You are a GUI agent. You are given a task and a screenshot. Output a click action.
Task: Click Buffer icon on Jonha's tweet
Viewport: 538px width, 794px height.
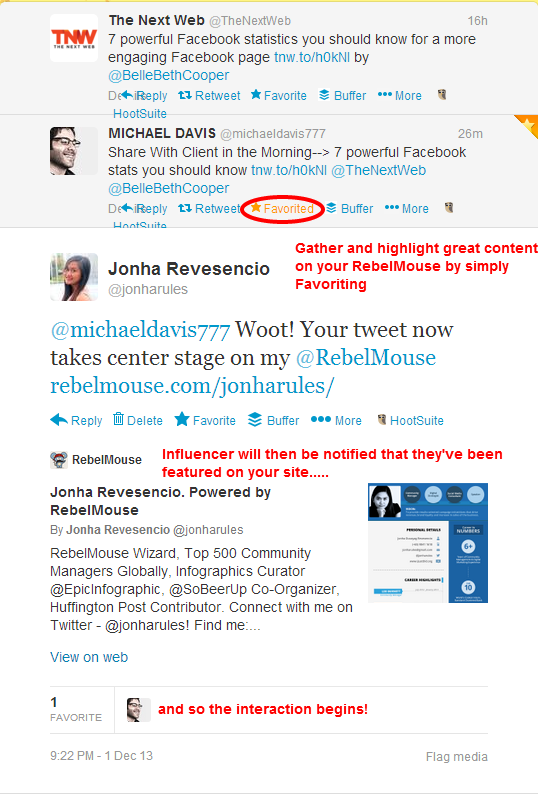click(255, 419)
